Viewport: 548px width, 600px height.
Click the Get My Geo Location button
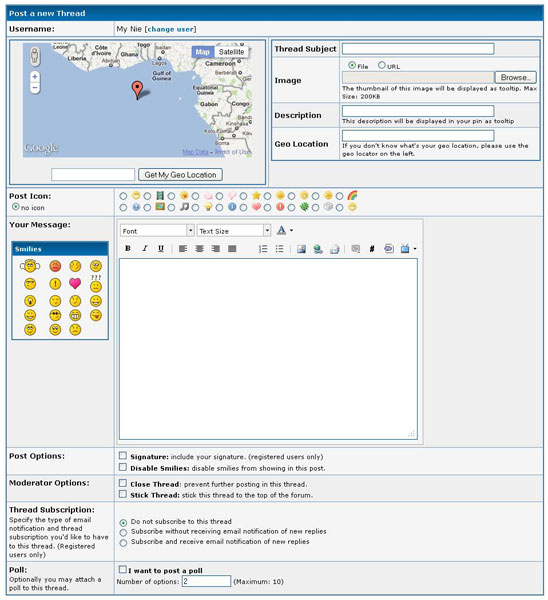pyautogui.click(x=180, y=174)
